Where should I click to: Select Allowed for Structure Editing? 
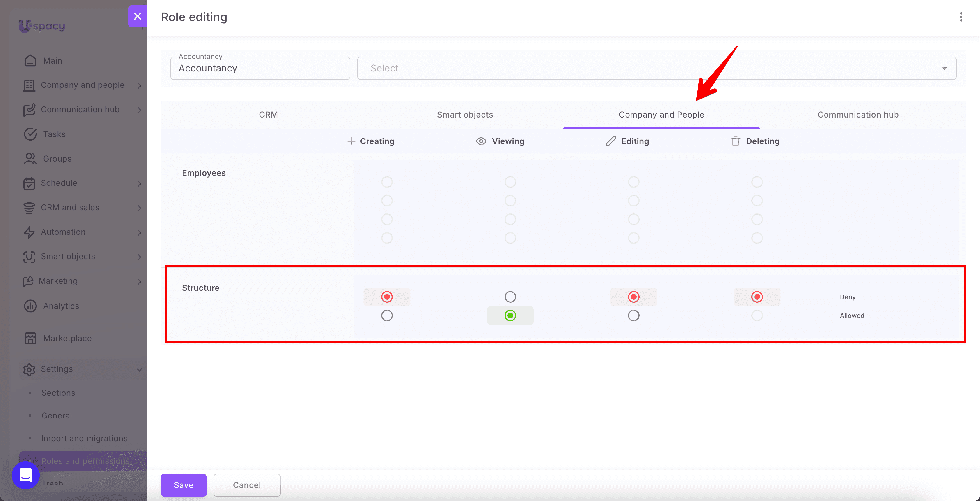point(633,315)
